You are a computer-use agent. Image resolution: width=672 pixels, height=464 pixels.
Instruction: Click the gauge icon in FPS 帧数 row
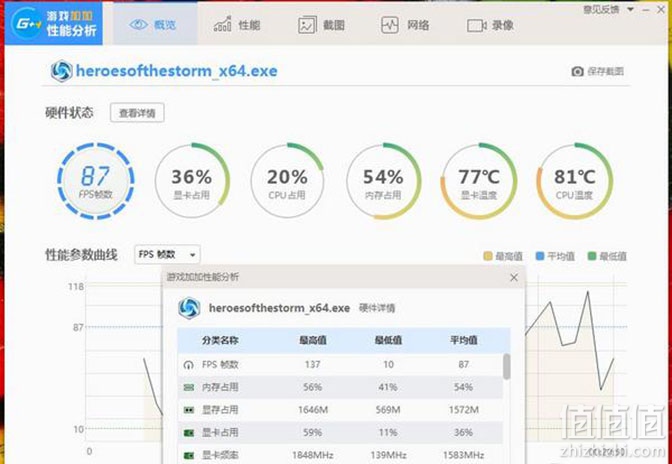point(188,365)
